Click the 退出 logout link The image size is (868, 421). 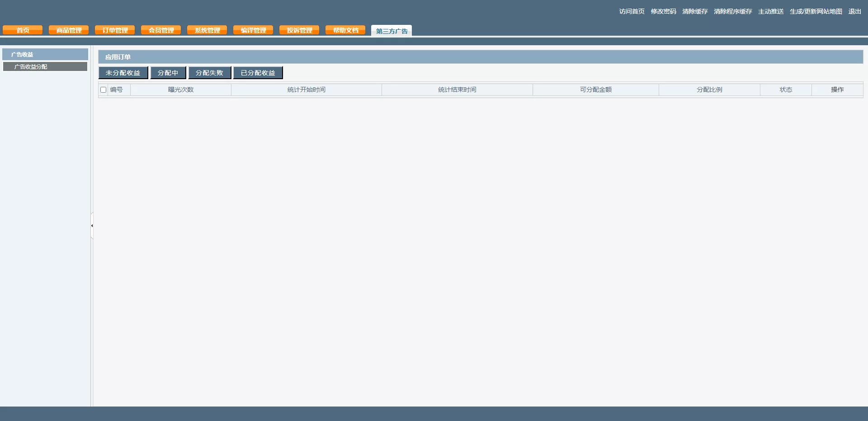pos(854,11)
